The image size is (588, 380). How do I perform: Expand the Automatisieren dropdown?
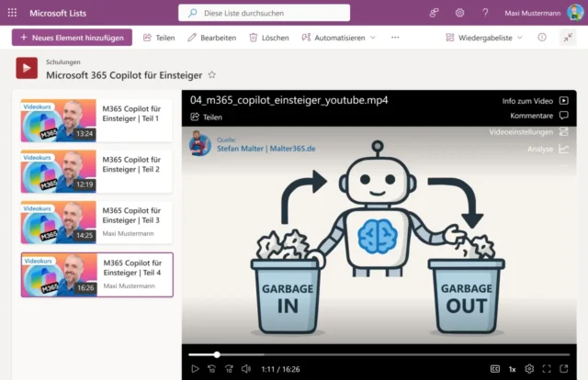339,38
